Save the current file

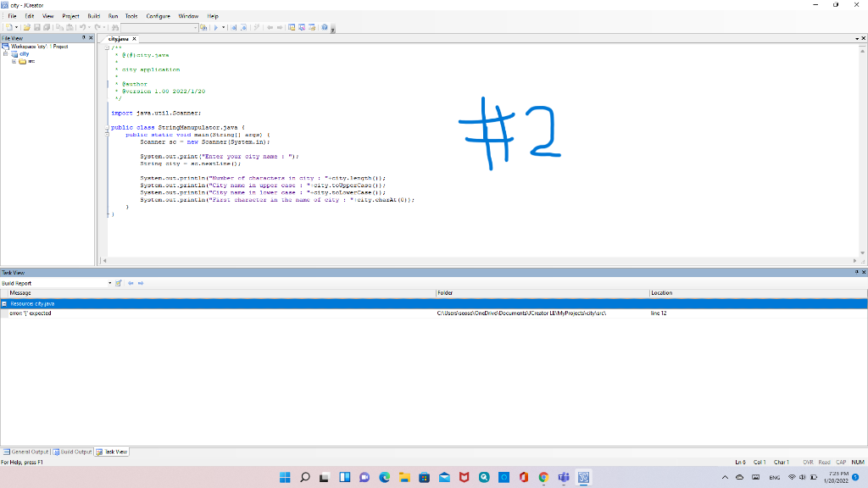coord(38,28)
